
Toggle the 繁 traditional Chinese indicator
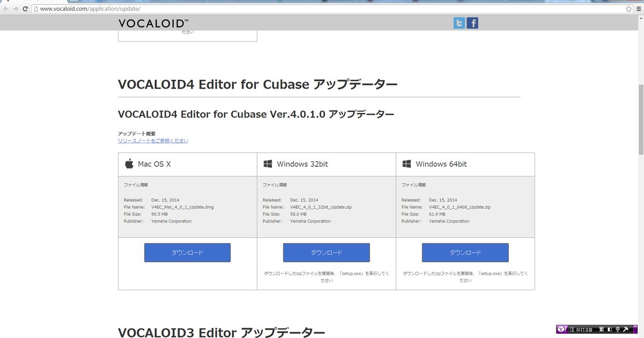[602, 329]
